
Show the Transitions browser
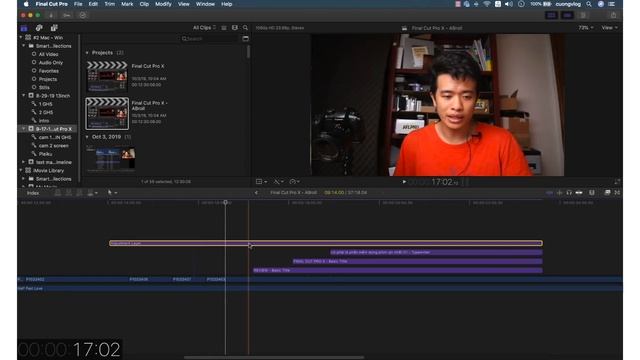617,192
